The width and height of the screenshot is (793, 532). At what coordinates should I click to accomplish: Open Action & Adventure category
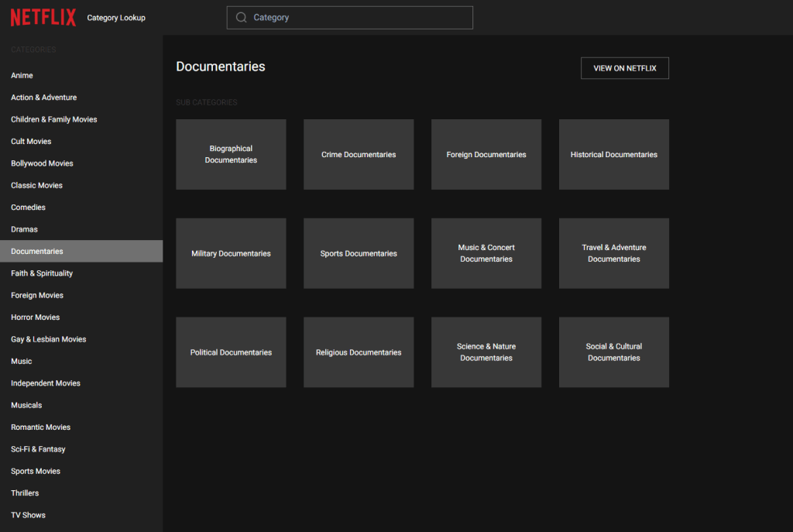point(43,98)
